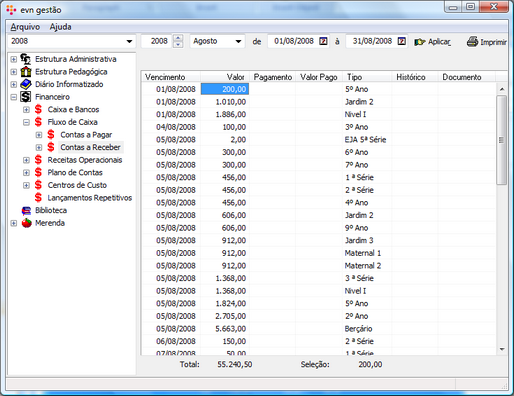Click the Aplicar button
The image size is (514, 396).
click(432, 42)
